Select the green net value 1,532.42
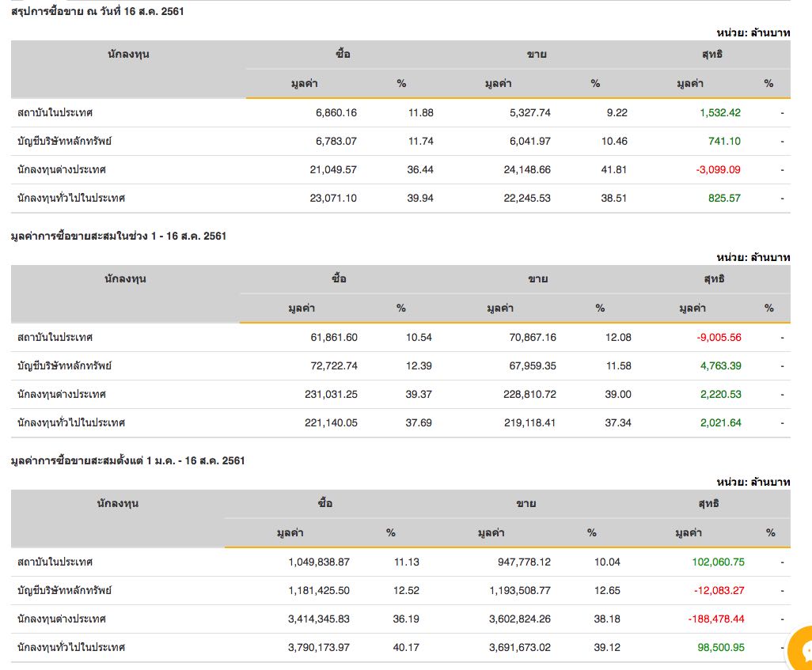The image size is (812, 670). (720, 112)
